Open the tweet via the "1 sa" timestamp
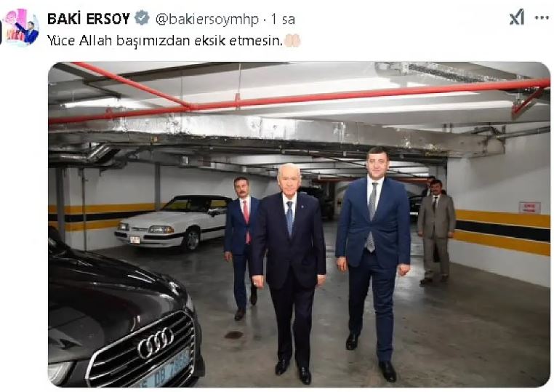The height and width of the screenshot is (392, 554). pyautogui.click(x=283, y=19)
